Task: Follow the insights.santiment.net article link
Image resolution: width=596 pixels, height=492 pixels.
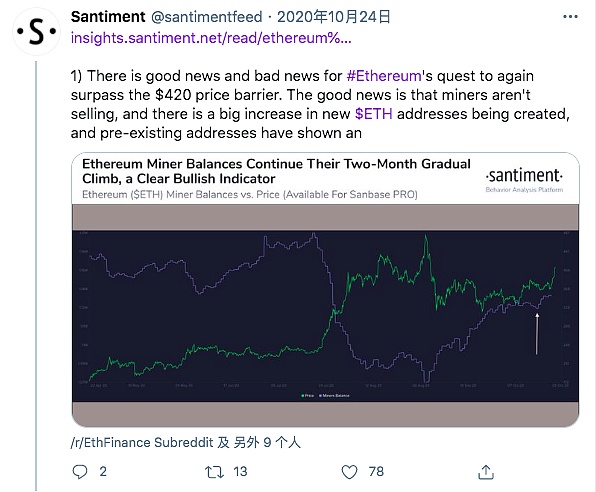Action: click(x=211, y=38)
